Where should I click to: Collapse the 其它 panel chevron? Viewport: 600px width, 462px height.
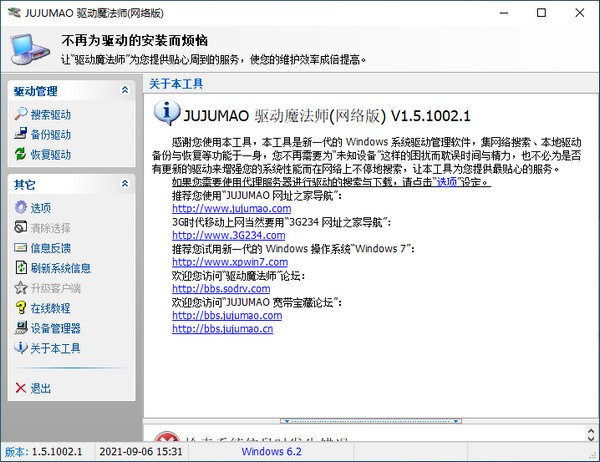coord(125,183)
